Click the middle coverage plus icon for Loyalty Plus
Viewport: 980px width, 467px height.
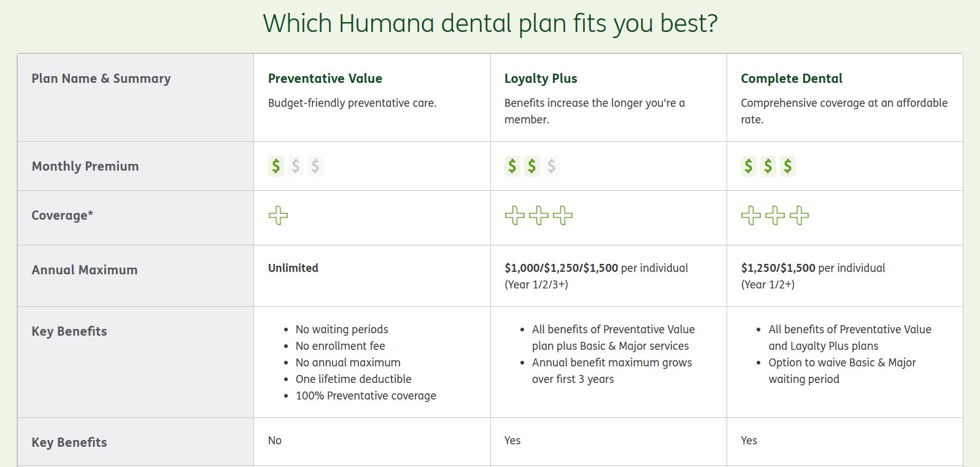pos(539,215)
